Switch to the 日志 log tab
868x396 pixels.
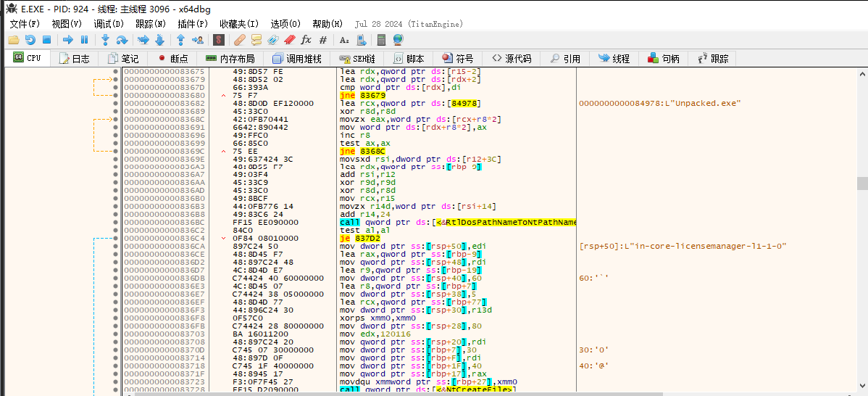click(x=74, y=59)
